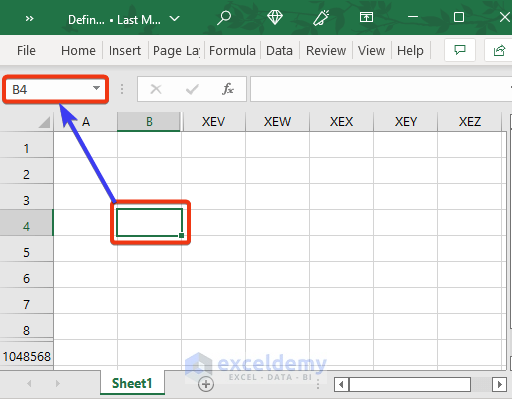Viewport: 512px width, 399px height.
Task: Click the horizontal scrollbar right arrow
Action: pos(499,385)
